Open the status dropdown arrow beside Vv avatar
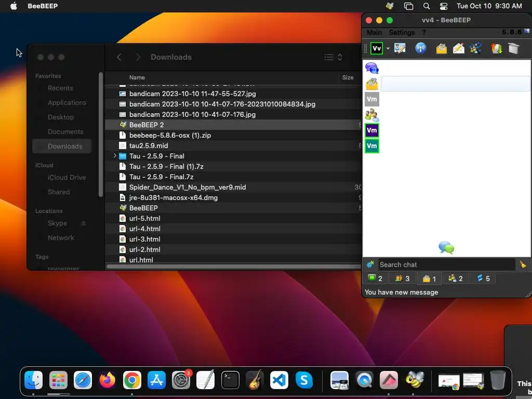532x399 pixels. point(388,48)
